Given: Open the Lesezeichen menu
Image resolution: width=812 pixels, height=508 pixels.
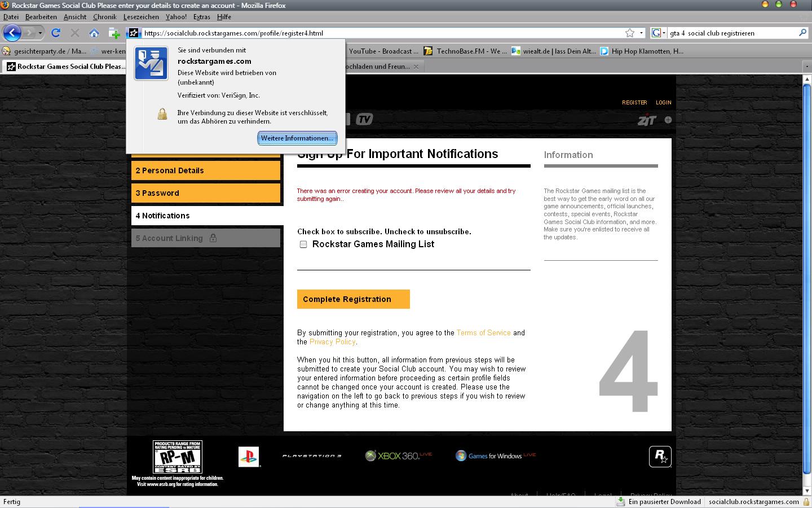Looking at the screenshot, I should tap(141, 17).
